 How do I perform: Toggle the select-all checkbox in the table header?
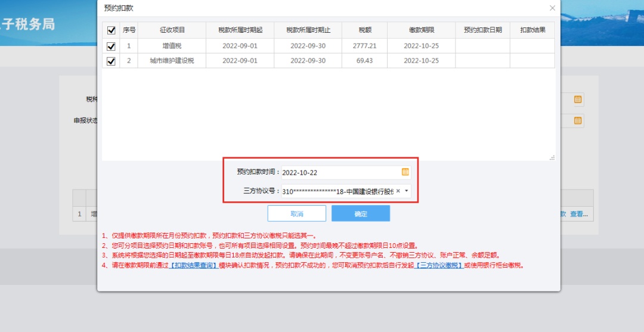pyautogui.click(x=111, y=30)
